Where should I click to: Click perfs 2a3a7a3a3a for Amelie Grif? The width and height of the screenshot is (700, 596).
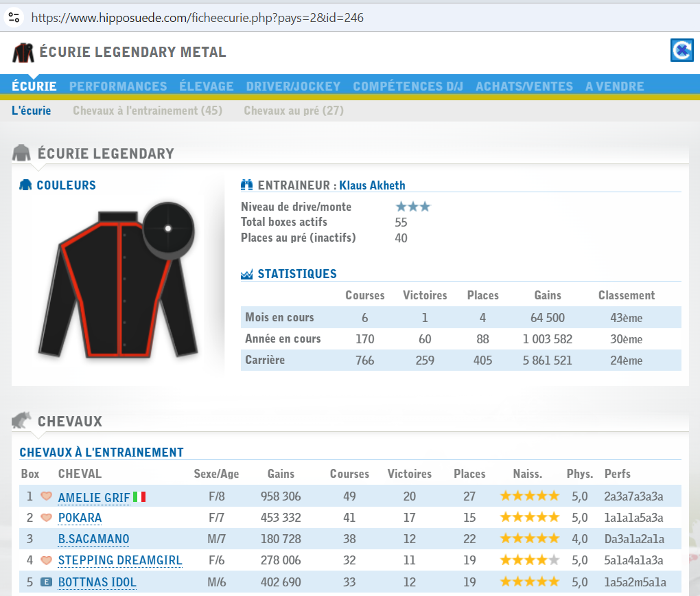point(633,496)
